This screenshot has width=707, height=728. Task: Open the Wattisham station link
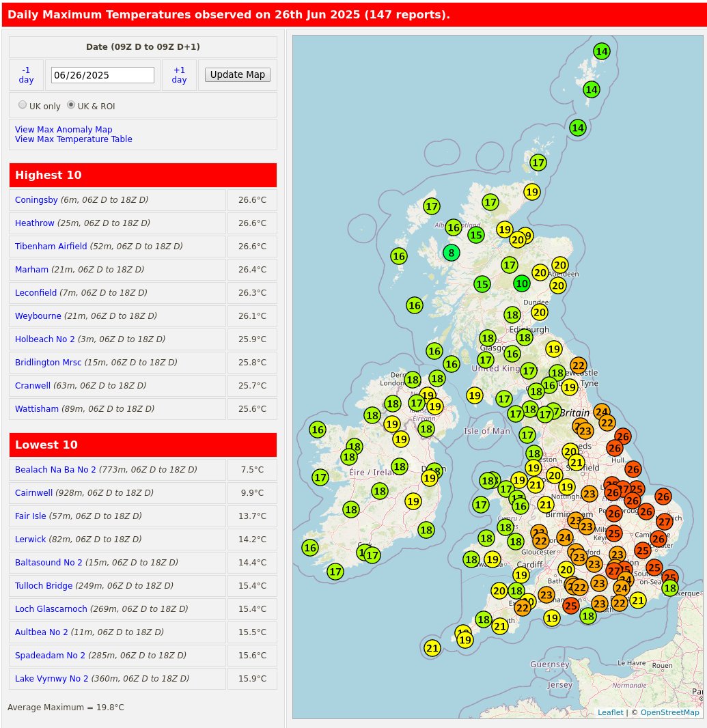point(37,408)
